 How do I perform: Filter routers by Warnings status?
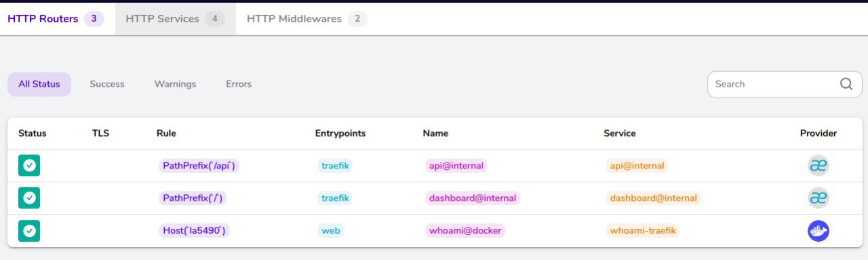175,84
